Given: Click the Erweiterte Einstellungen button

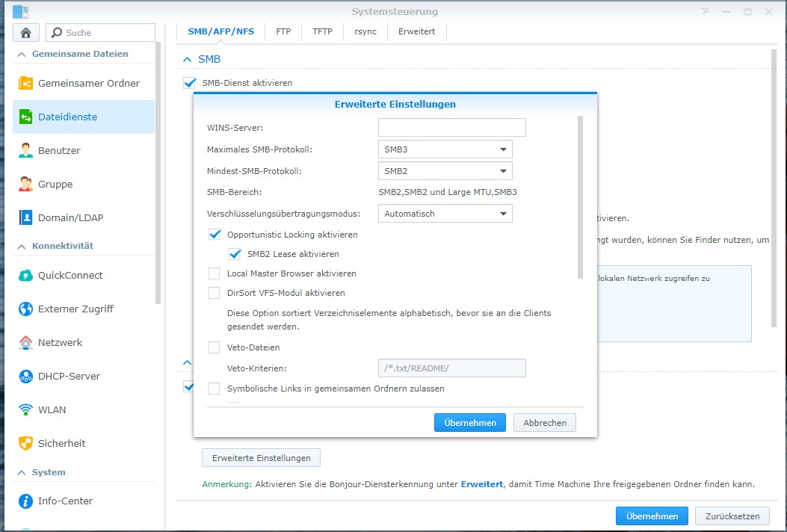Looking at the screenshot, I should click(261, 458).
